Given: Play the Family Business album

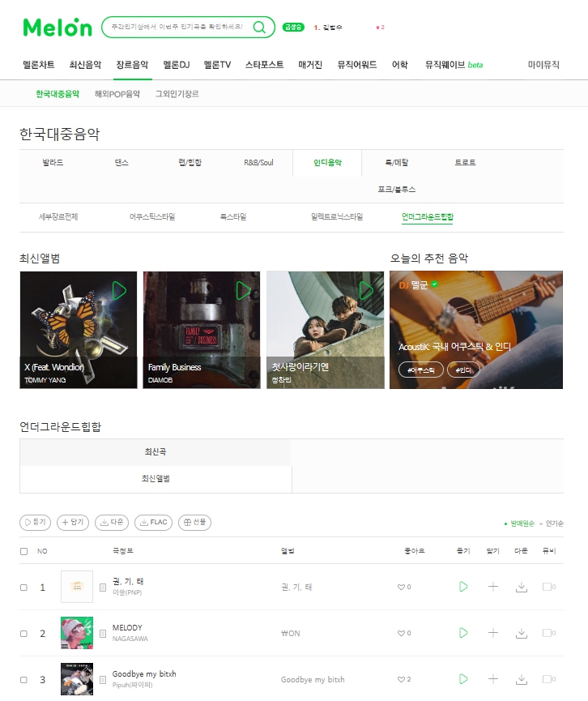Looking at the screenshot, I should pos(243,291).
